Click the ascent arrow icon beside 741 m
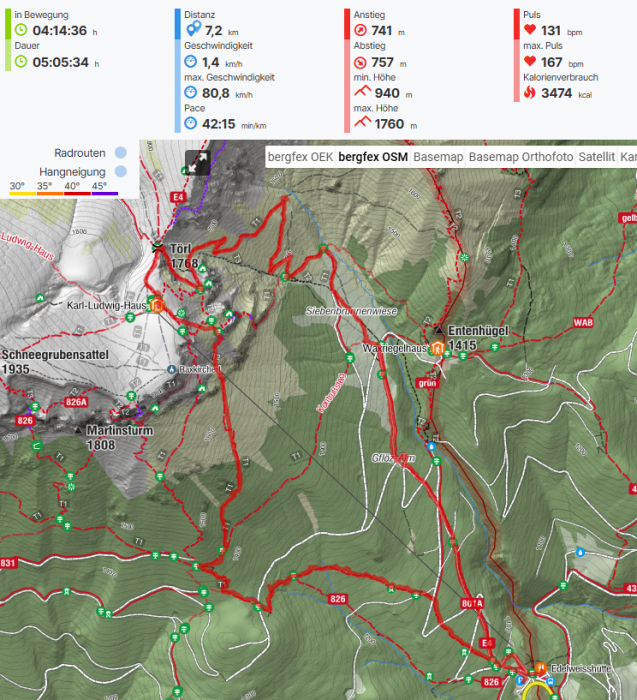The image size is (637, 700). (360, 30)
